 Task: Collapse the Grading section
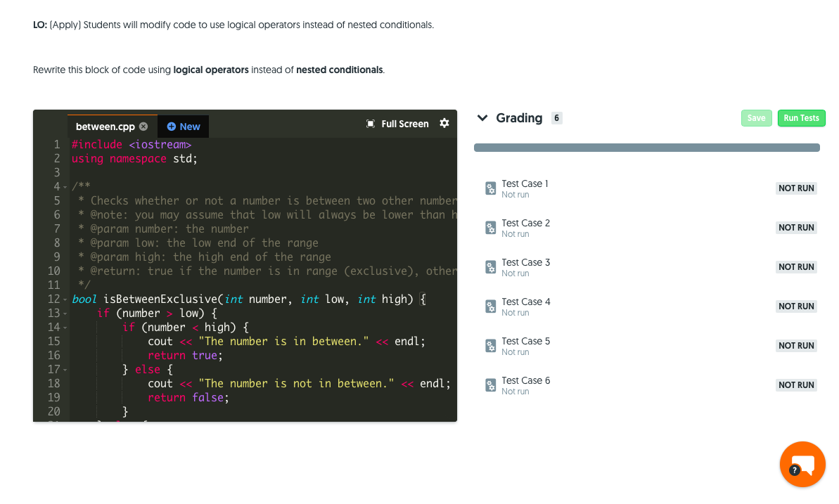[482, 118]
